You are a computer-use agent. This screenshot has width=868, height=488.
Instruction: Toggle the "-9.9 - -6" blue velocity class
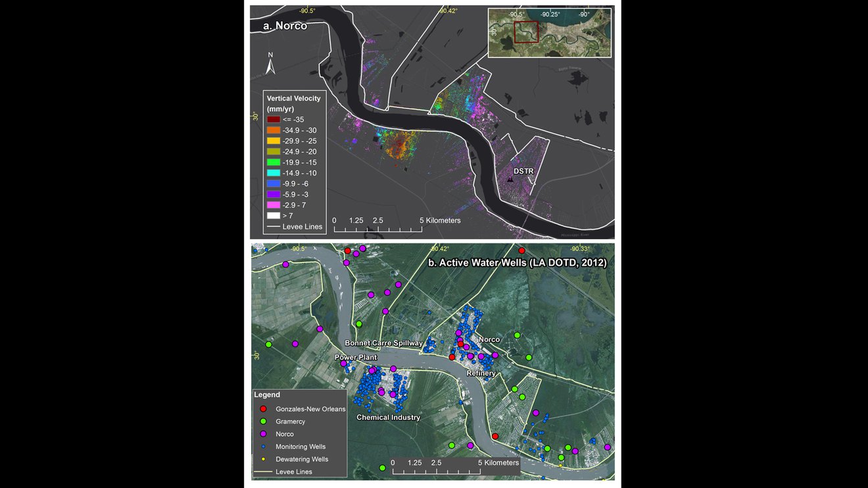[272, 183]
